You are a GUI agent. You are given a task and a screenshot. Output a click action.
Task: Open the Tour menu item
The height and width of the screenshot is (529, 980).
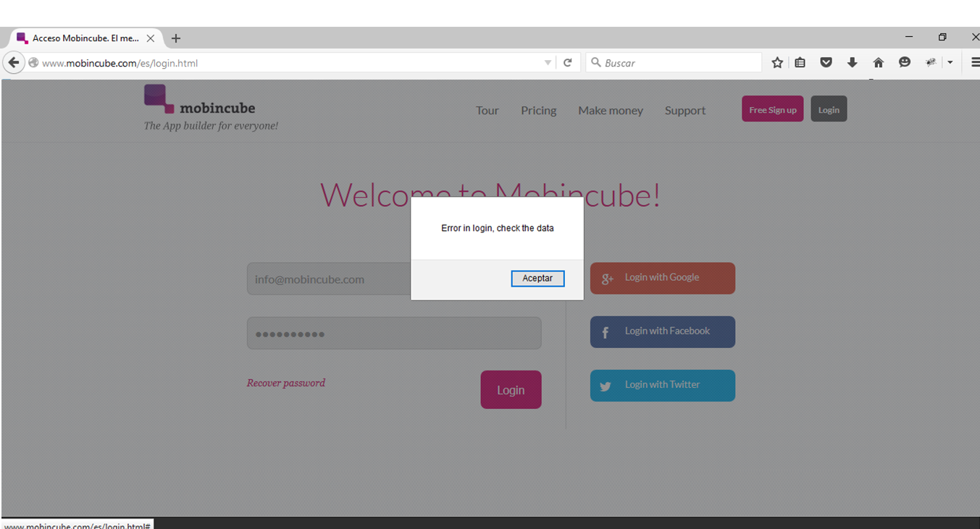click(487, 111)
